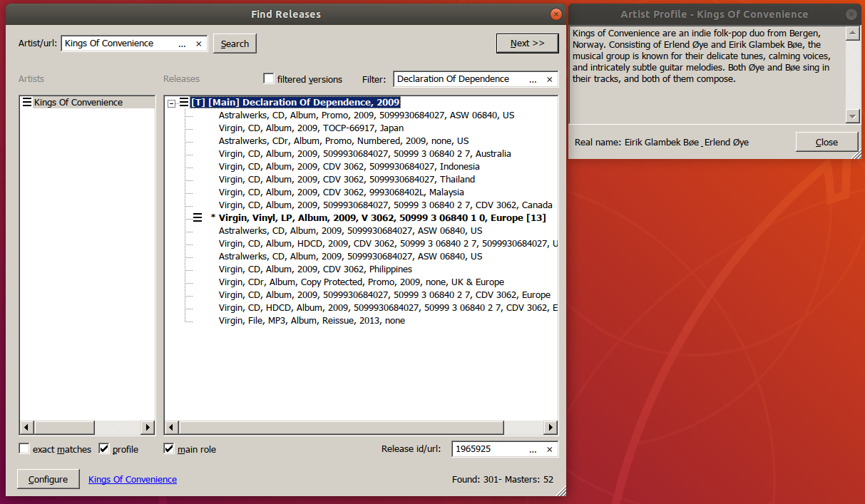Select Virgin Vinyl LP Europe [13] release
The height and width of the screenshot is (504, 865).
[x=382, y=218]
